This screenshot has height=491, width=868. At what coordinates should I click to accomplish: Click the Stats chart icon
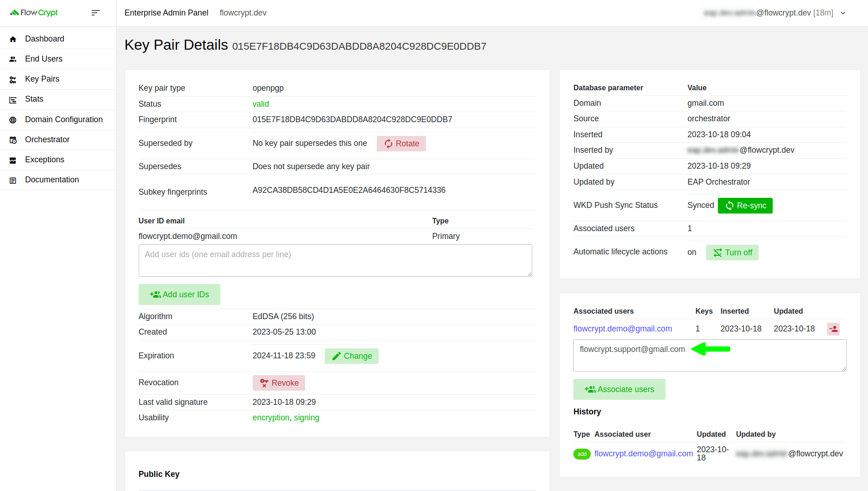pyautogui.click(x=13, y=100)
